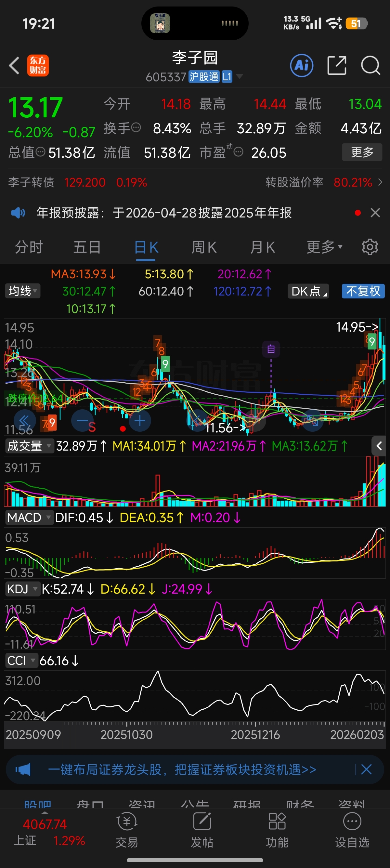Tap MA3:13.93 moving average value
The width and height of the screenshot is (390, 868).
coord(83,274)
